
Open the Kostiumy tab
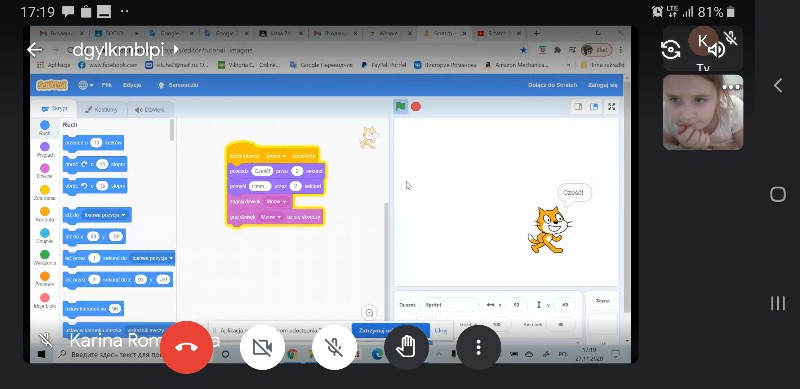tap(101, 109)
